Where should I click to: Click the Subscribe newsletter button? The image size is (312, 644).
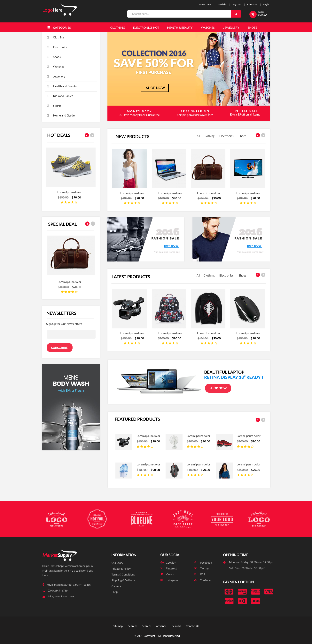click(x=59, y=348)
